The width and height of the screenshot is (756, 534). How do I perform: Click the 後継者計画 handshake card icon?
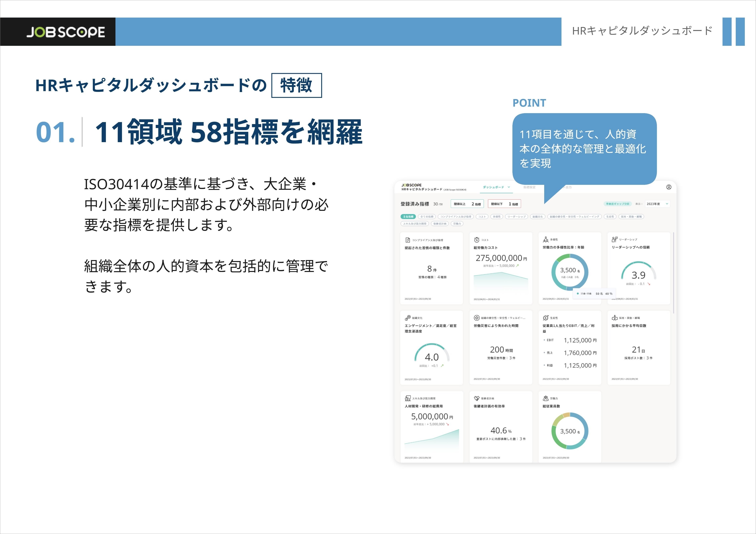[x=476, y=398]
